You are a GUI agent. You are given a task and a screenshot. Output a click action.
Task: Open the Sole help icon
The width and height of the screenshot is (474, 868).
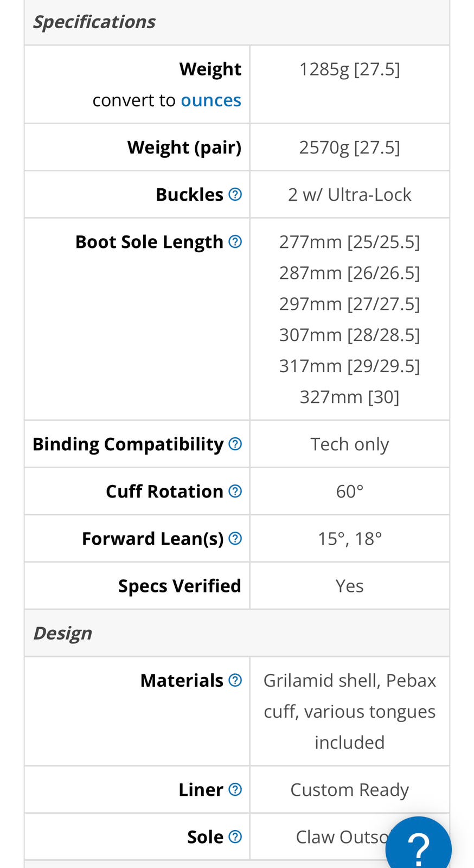(235, 837)
